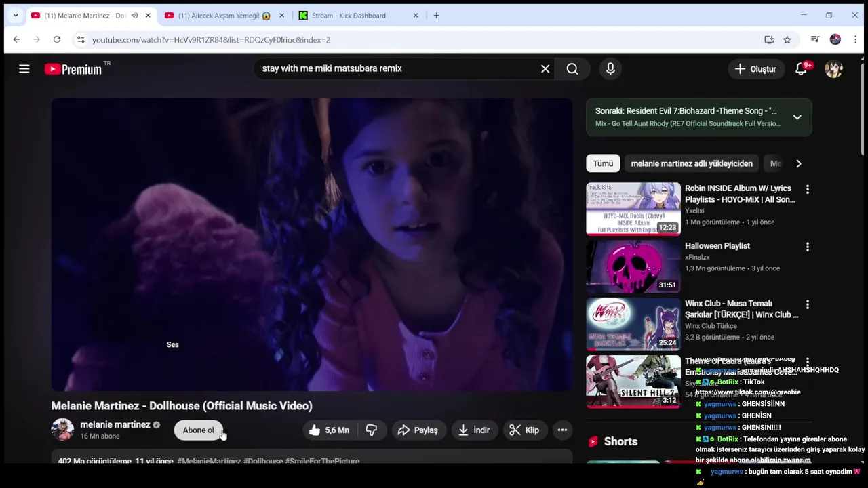Viewport: 868px width, 488px height.
Task: Select the Tümü filter chip
Action: [603, 163]
